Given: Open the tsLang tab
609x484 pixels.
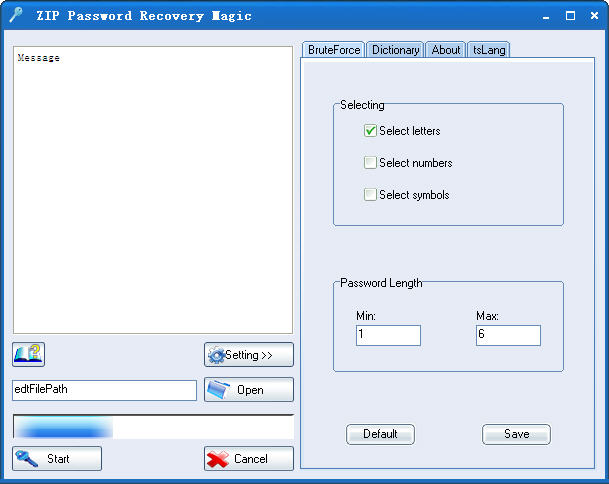Looking at the screenshot, I should [489, 50].
